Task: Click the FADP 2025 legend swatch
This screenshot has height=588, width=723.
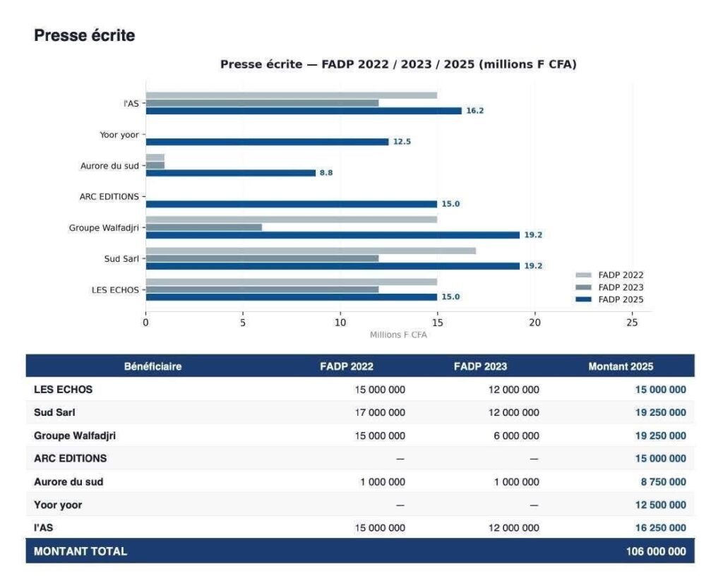Action: pos(583,299)
